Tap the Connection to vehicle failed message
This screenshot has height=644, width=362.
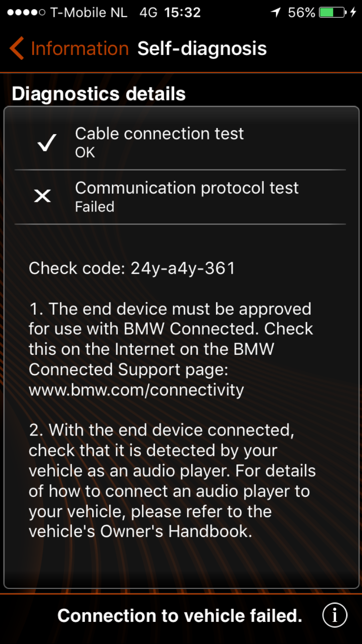point(180,616)
